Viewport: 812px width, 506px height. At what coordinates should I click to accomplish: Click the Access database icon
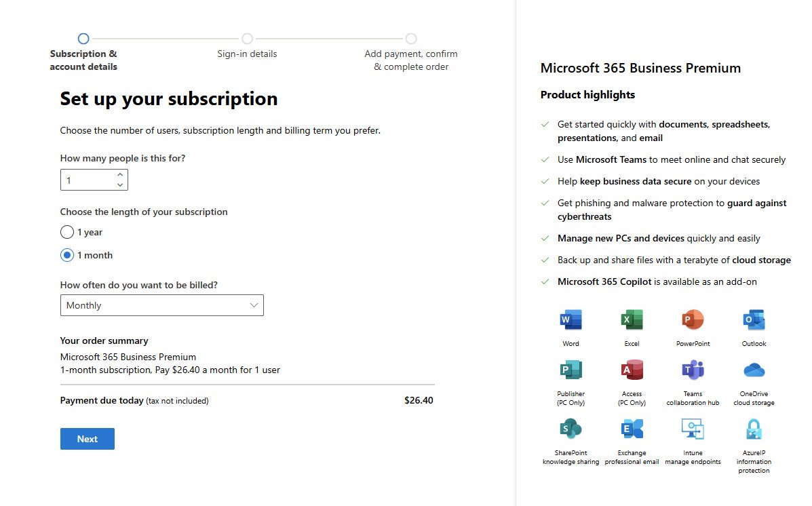632,370
